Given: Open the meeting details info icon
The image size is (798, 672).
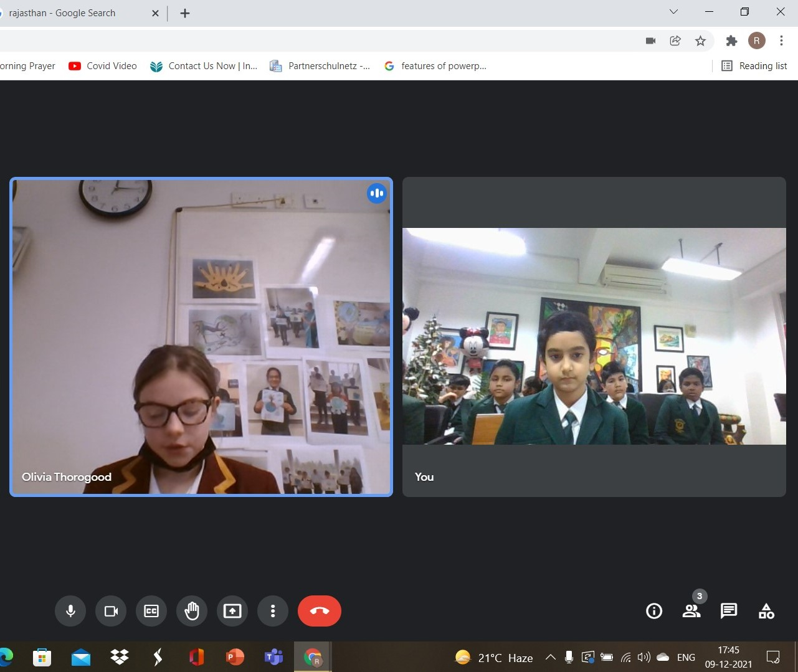Looking at the screenshot, I should click(x=654, y=611).
